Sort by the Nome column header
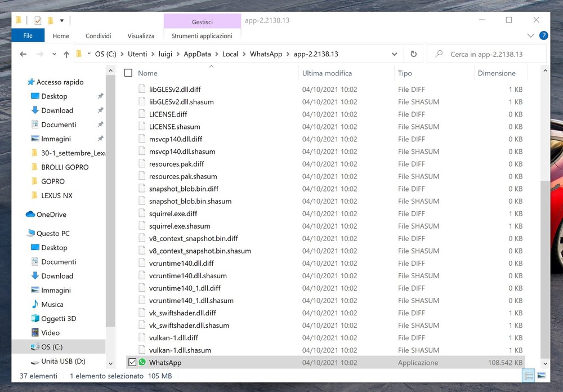563x392 pixels. 148,73
